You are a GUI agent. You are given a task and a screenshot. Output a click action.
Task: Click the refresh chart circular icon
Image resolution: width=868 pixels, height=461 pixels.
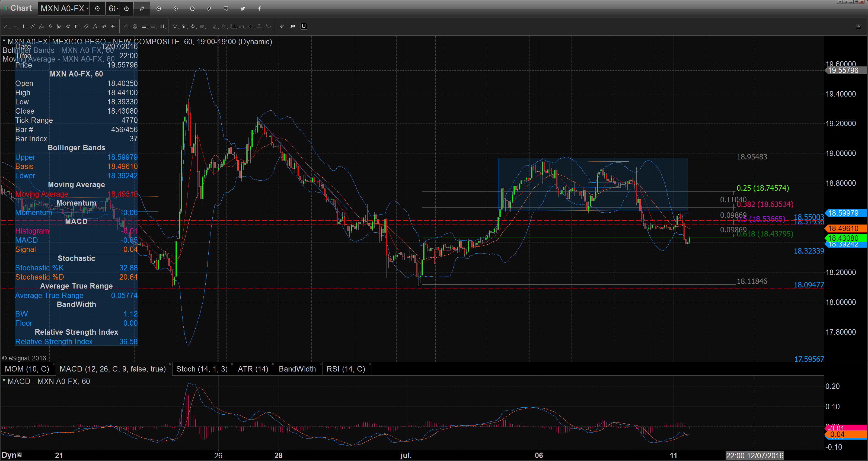click(x=159, y=9)
